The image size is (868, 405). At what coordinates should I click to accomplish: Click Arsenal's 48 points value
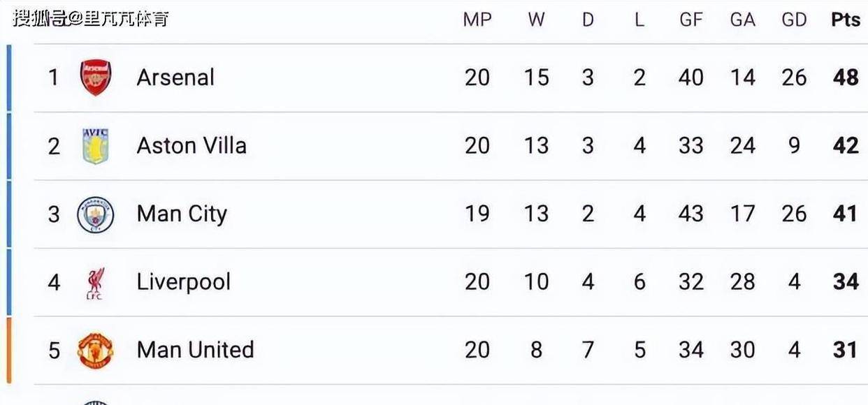tap(845, 78)
